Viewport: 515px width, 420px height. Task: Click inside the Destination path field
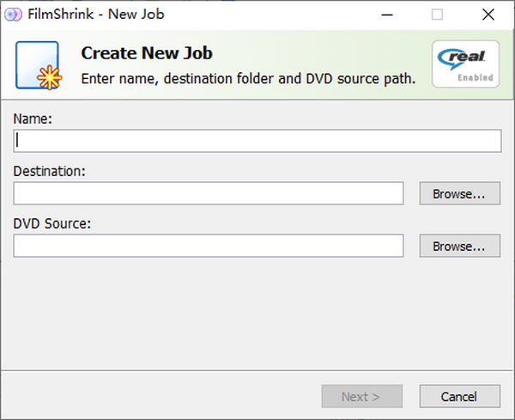(209, 193)
